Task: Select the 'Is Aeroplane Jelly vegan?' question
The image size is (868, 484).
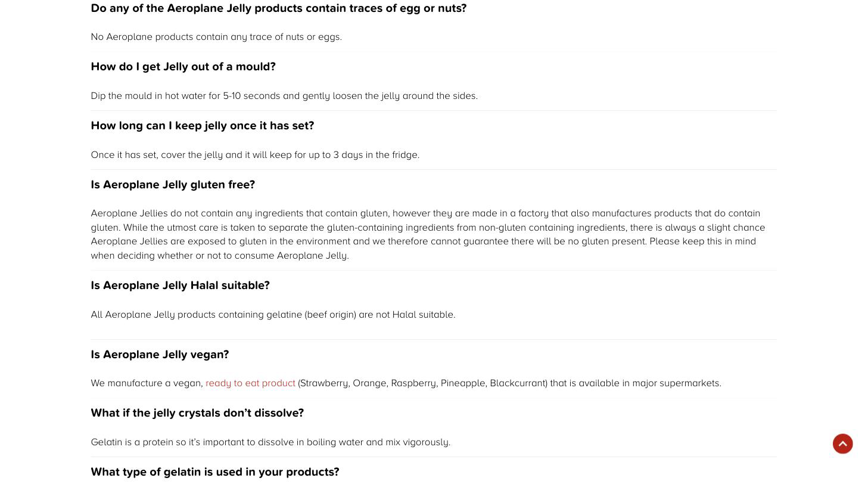Action: [x=160, y=355]
